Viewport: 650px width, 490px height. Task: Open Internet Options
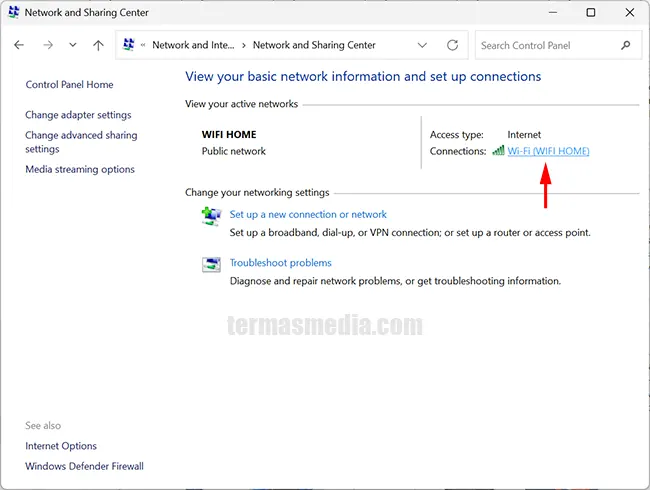click(61, 446)
